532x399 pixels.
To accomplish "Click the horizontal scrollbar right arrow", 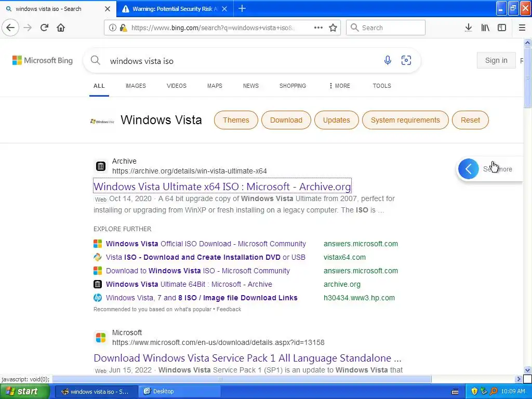I will click(x=518, y=379).
